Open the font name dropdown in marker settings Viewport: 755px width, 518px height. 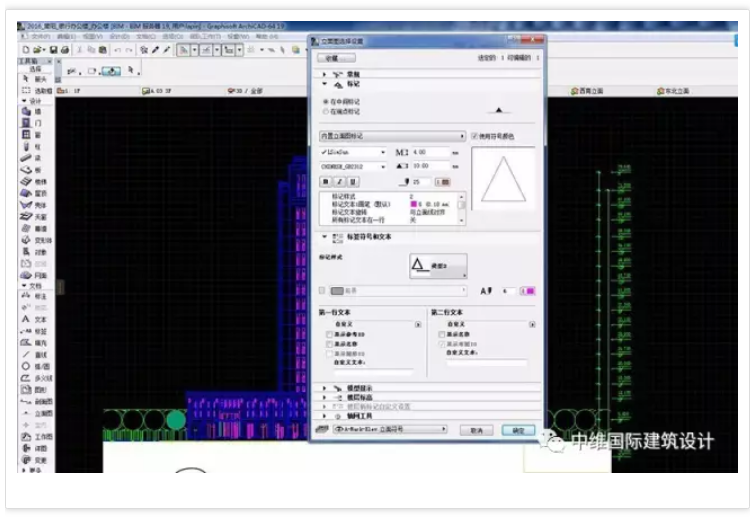(x=353, y=152)
